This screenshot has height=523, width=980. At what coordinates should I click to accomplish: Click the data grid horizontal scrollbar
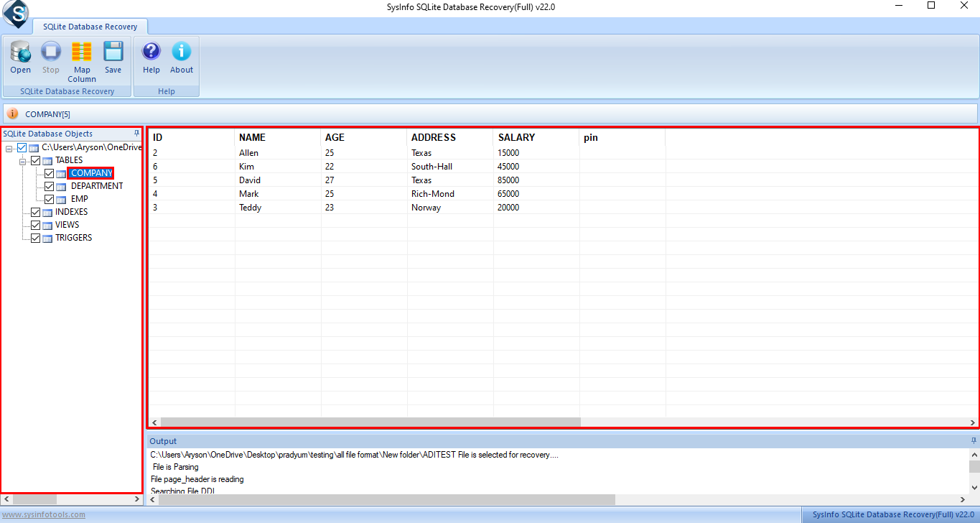point(370,422)
